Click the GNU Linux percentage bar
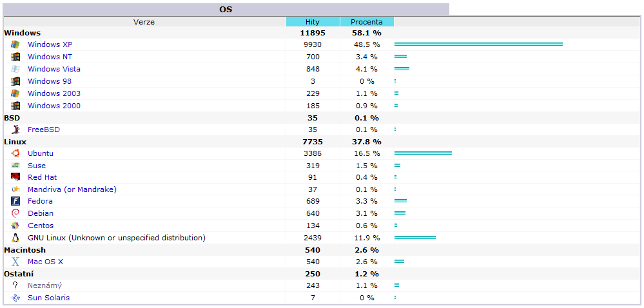The width and height of the screenshot is (644, 308). tap(415, 237)
